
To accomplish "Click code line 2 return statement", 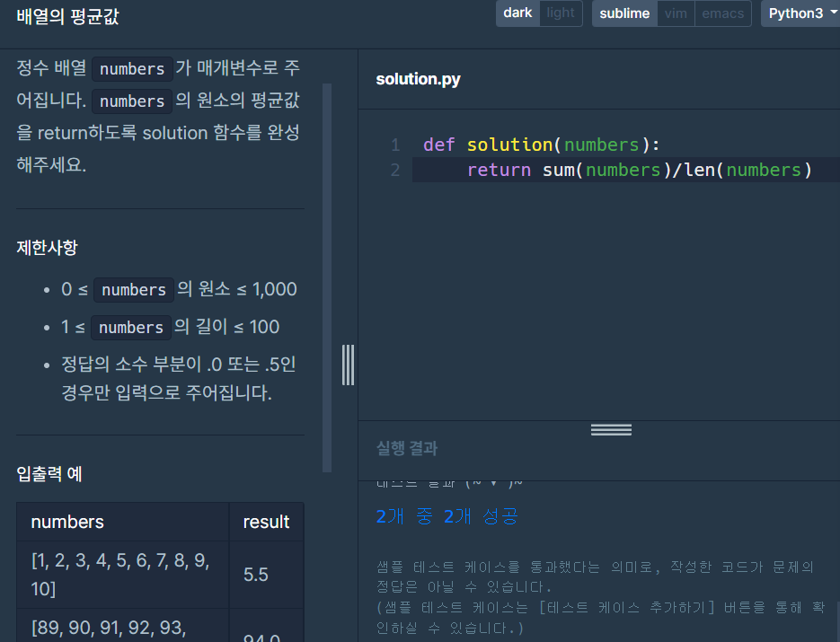I will pyautogui.click(x=640, y=170).
